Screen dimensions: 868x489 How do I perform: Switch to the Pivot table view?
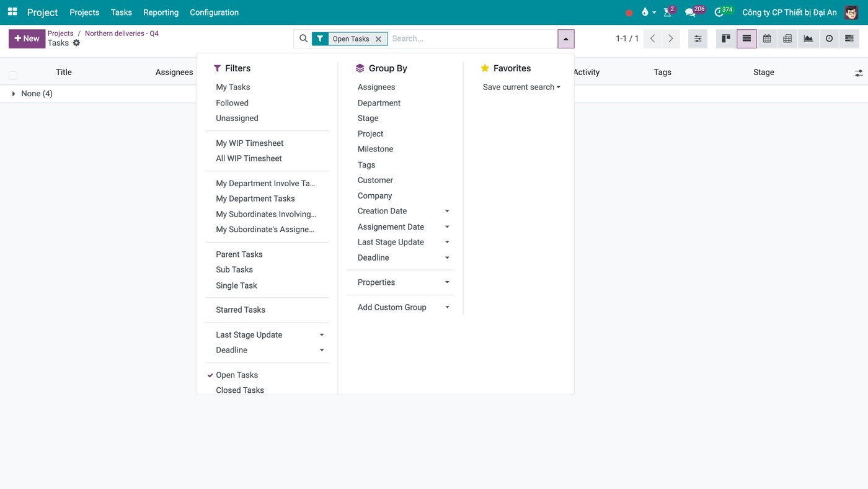pos(787,38)
